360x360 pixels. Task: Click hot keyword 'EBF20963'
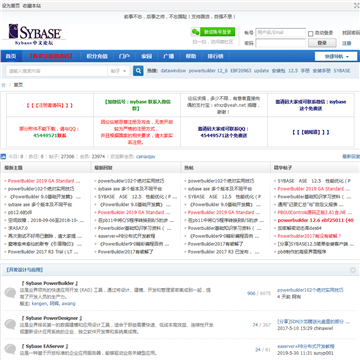[241, 71]
